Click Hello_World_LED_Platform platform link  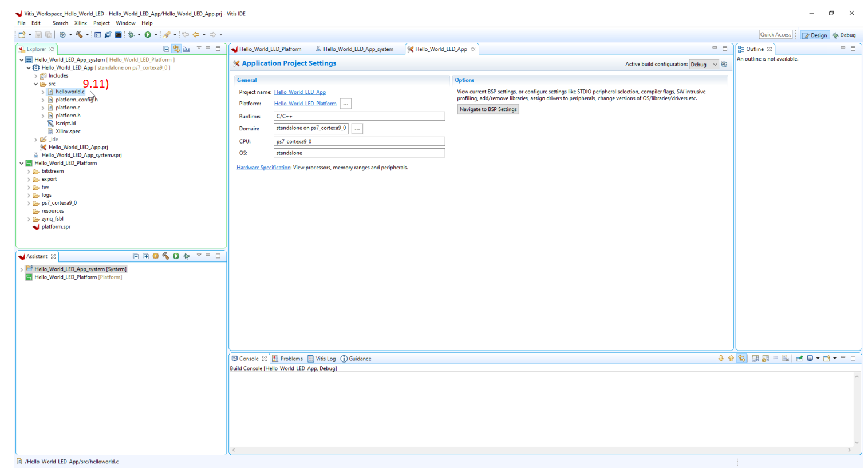305,104
